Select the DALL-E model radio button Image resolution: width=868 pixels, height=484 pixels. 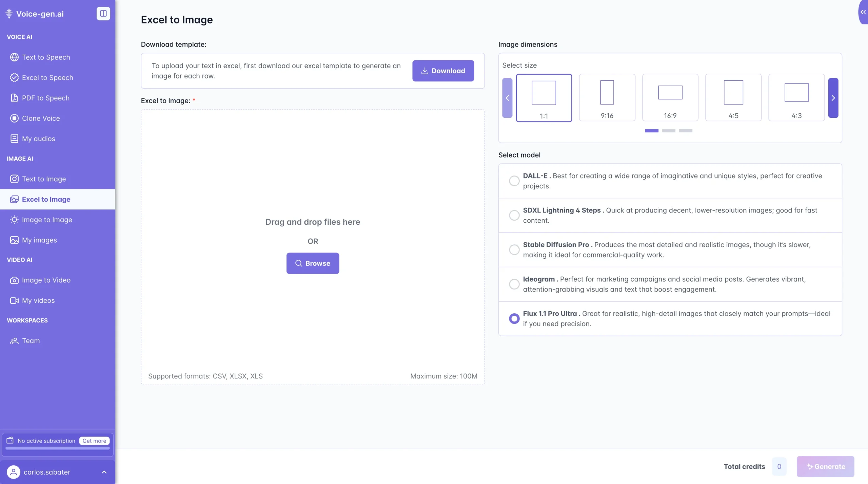click(514, 181)
